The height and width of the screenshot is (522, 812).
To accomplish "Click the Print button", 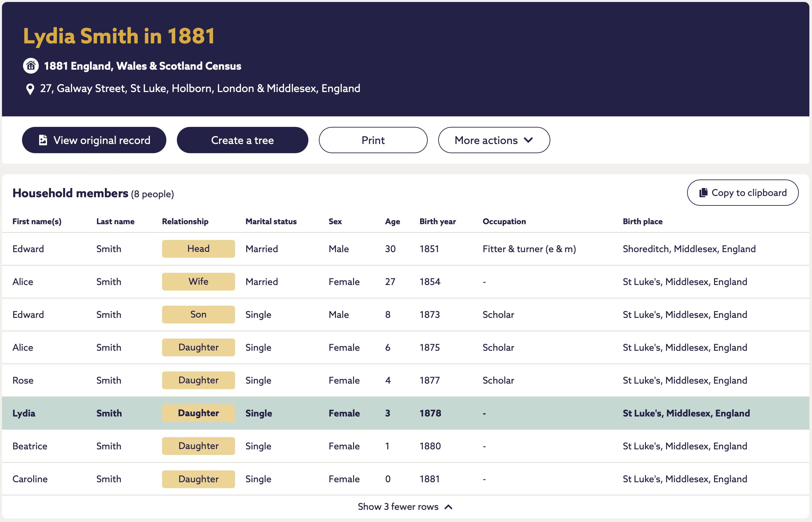I will [373, 140].
